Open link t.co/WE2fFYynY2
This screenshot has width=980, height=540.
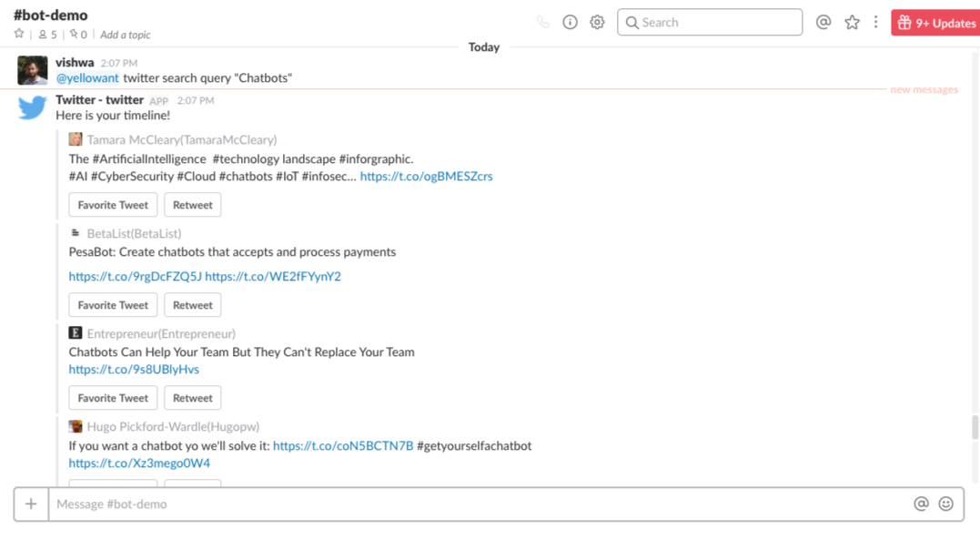273,277
